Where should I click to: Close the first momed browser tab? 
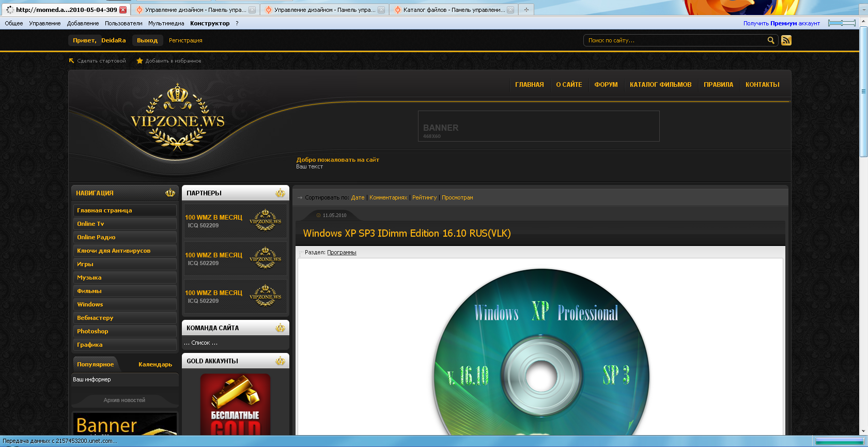click(x=123, y=10)
